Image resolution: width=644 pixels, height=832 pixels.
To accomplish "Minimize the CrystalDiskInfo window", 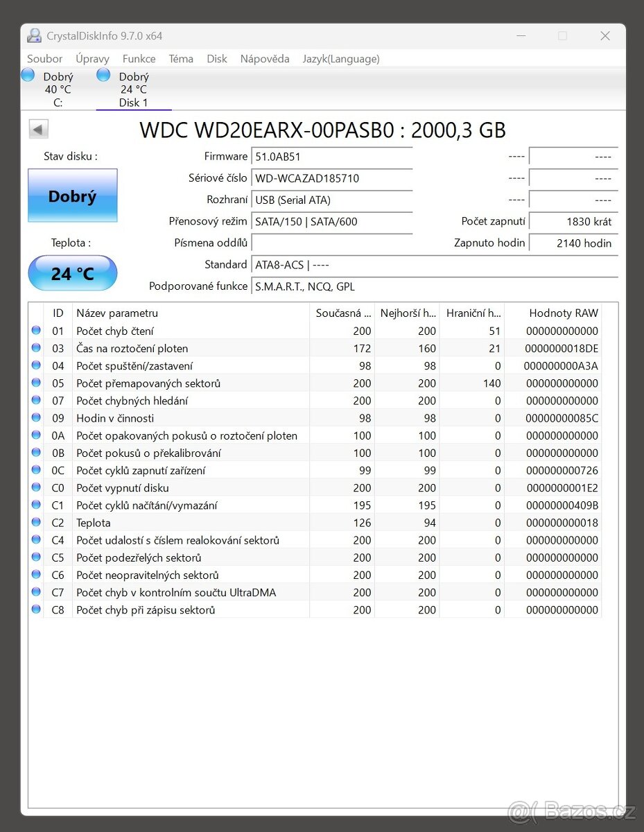I will (x=520, y=36).
